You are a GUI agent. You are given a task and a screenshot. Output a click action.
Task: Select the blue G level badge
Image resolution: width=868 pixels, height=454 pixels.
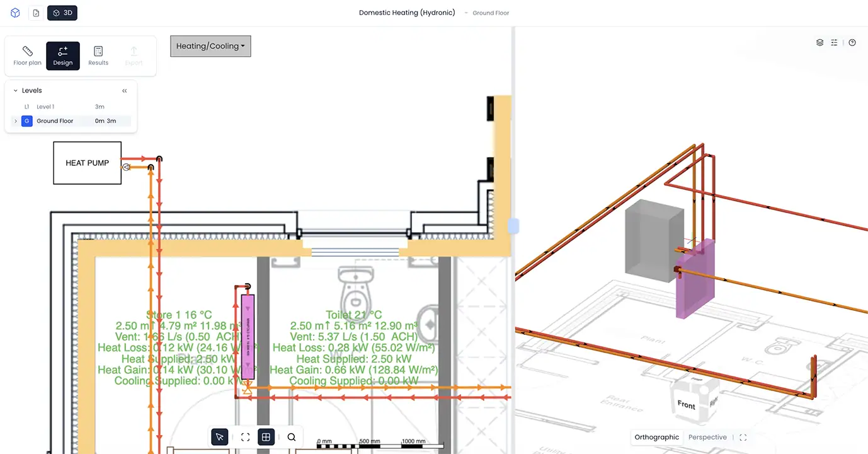coord(26,121)
